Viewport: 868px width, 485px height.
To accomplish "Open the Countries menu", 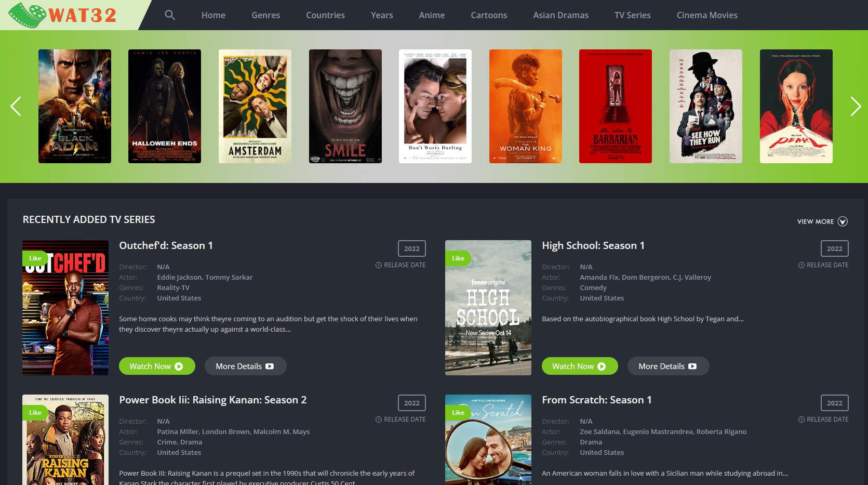I will 325,15.
